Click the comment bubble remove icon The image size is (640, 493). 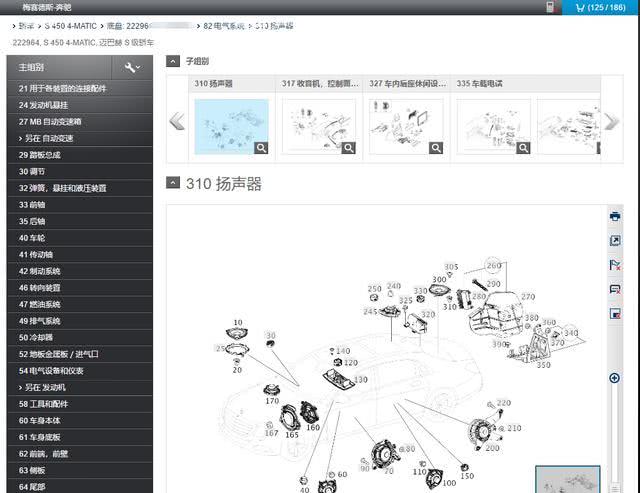(615, 289)
